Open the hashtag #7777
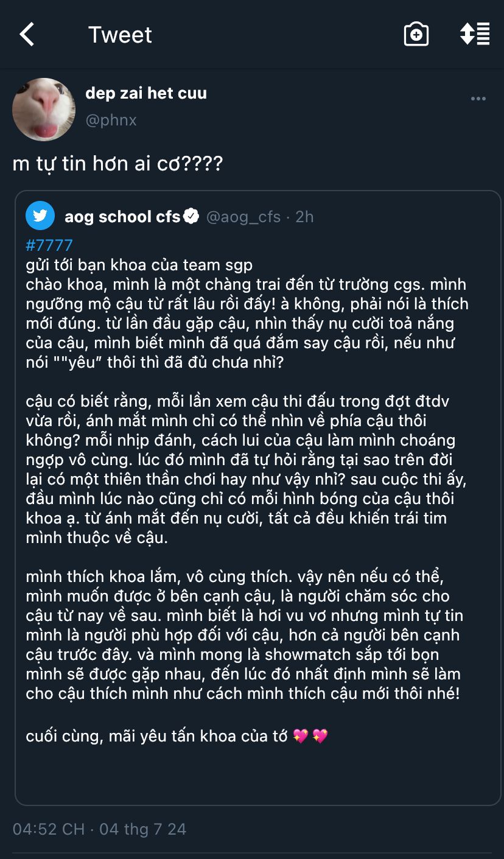Screen dimensions: 504x859 pyautogui.click(x=49, y=245)
